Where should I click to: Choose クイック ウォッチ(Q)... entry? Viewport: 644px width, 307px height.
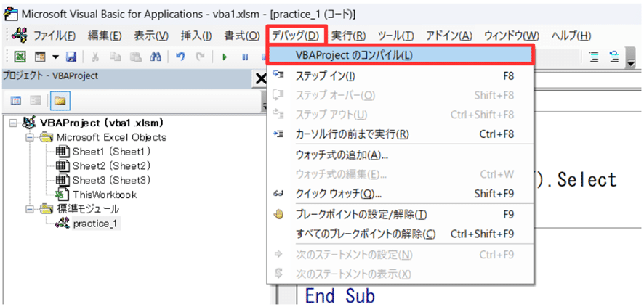(x=401, y=193)
